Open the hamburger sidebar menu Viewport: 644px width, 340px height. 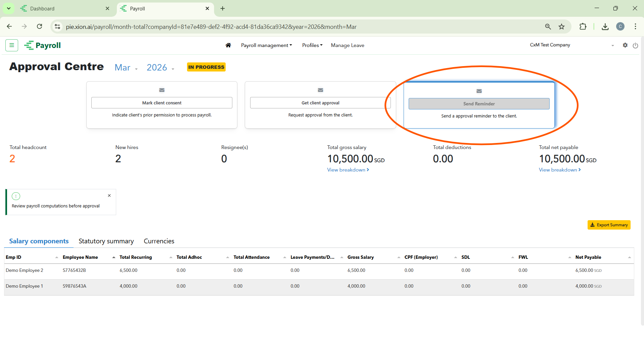point(12,45)
